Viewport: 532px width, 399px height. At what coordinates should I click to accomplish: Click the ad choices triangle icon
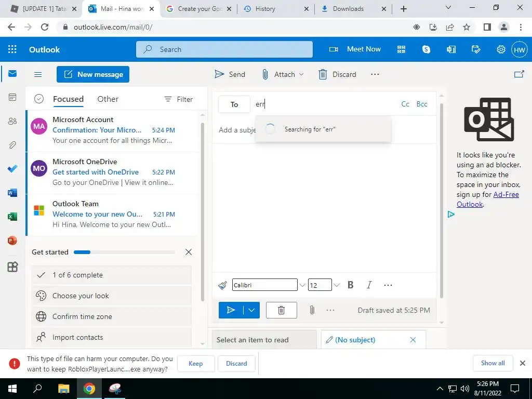(451, 214)
